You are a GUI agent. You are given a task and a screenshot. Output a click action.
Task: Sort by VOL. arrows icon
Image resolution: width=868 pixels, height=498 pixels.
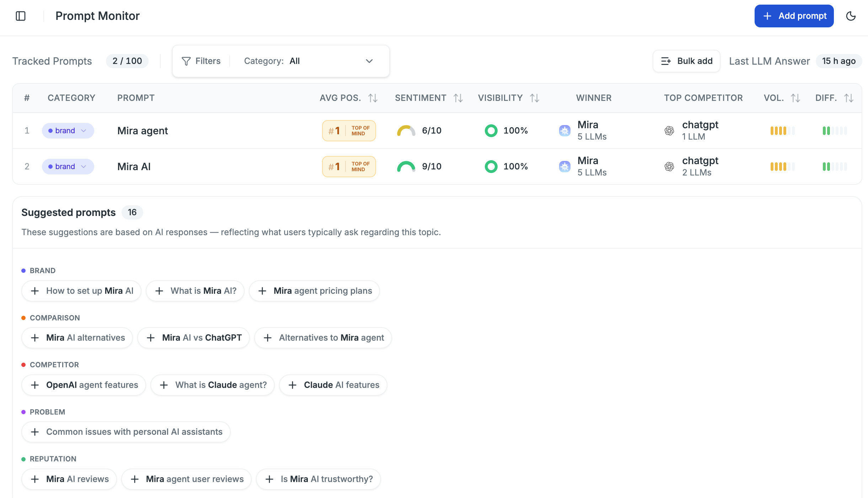(795, 98)
